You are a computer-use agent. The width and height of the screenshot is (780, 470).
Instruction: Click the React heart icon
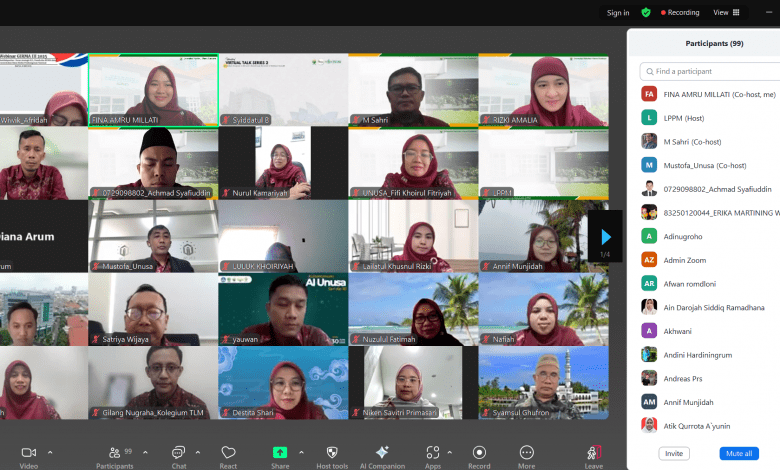click(228, 453)
